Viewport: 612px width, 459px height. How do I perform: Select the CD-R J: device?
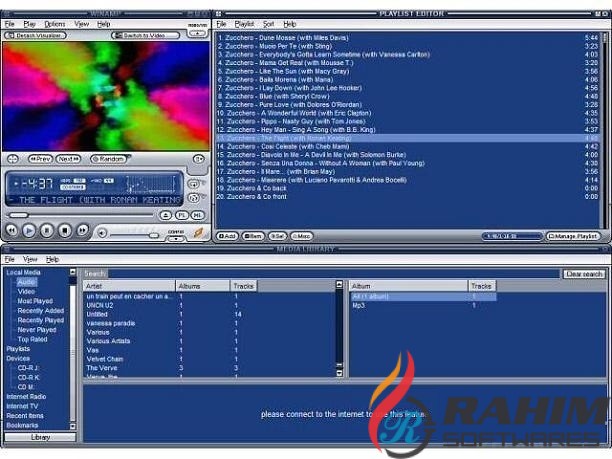coord(28,368)
